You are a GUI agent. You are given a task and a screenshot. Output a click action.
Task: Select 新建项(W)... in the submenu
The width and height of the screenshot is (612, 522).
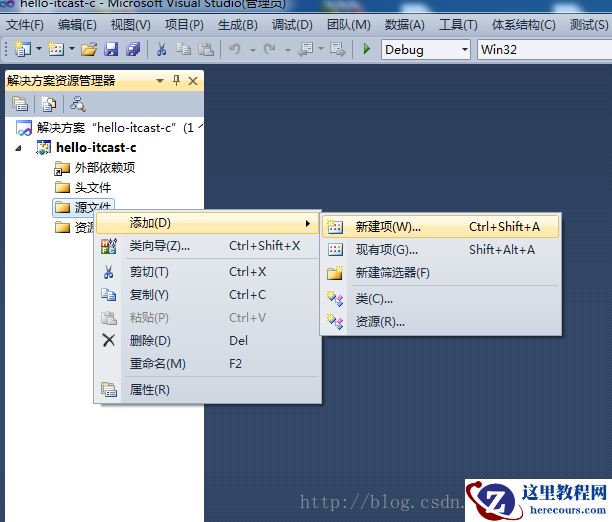click(x=441, y=227)
